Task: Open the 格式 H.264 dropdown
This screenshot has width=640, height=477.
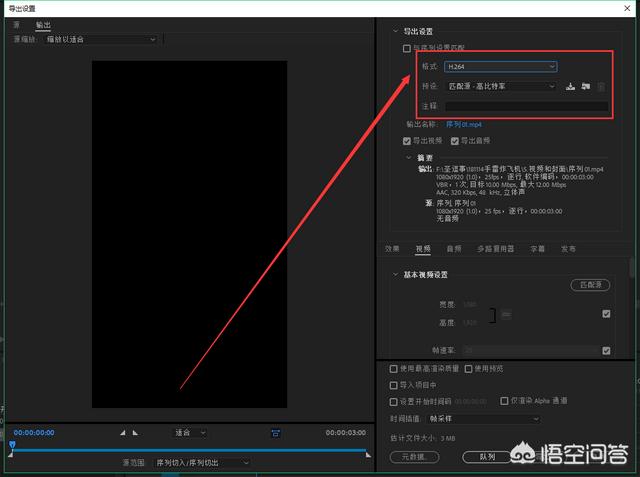Action: tap(500, 67)
